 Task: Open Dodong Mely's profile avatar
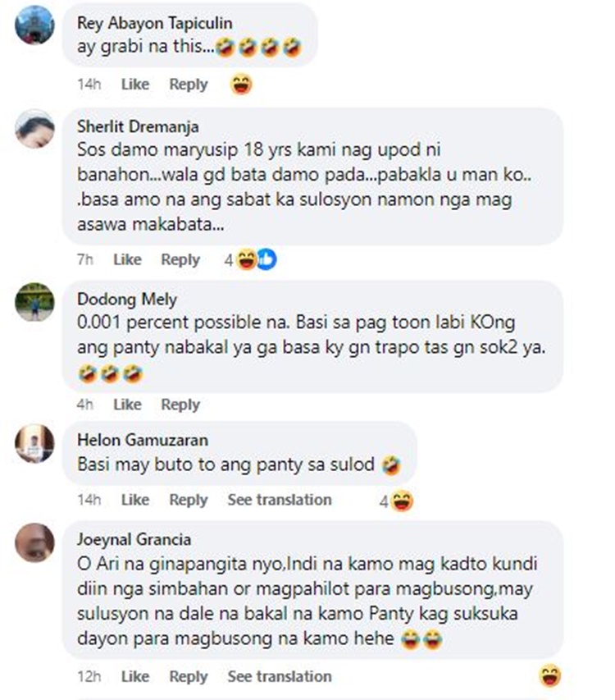coord(34,302)
